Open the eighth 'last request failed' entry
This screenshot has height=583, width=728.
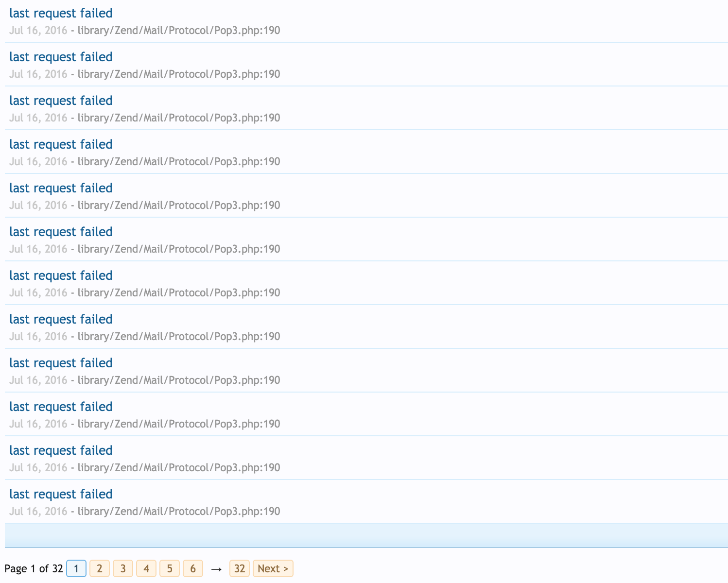(x=60, y=319)
